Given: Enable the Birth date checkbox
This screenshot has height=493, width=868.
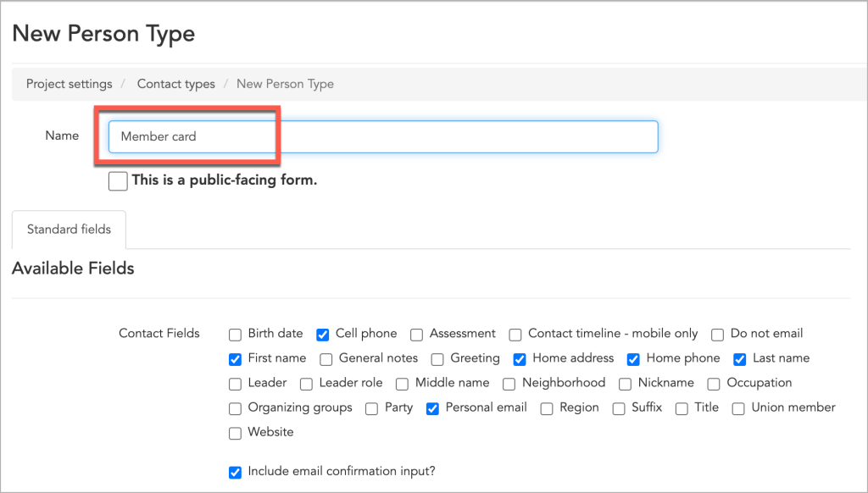Looking at the screenshot, I should click(x=235, y=335).
